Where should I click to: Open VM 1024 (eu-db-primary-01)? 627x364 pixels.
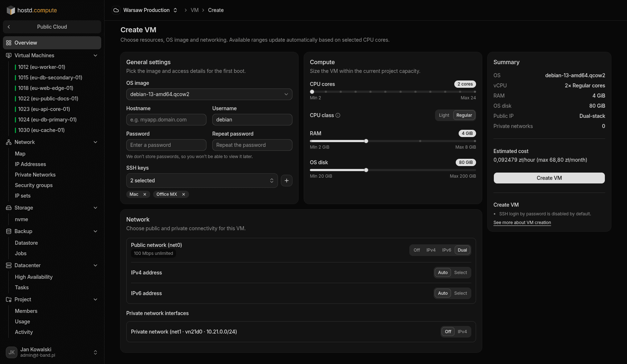click(x=47, y=120)
